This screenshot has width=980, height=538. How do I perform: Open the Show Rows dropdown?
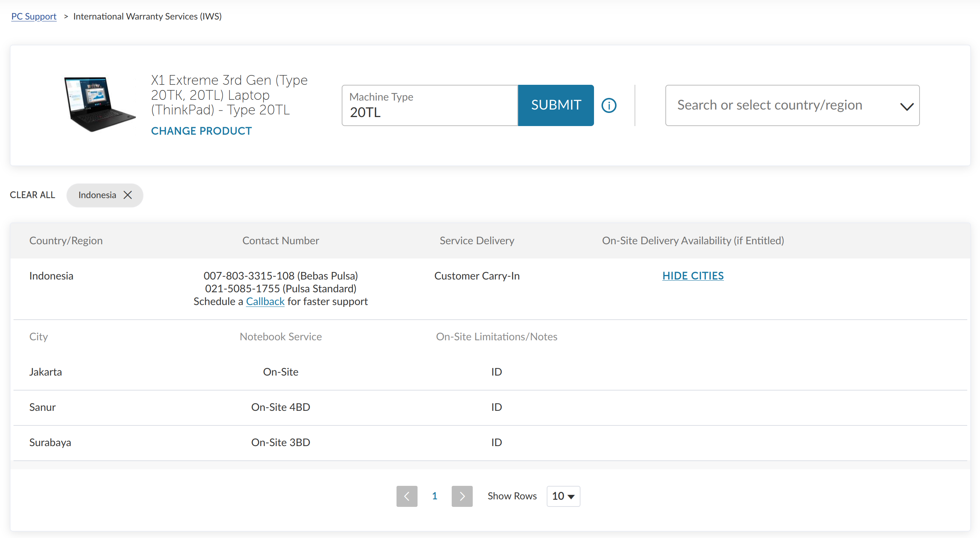563,496
